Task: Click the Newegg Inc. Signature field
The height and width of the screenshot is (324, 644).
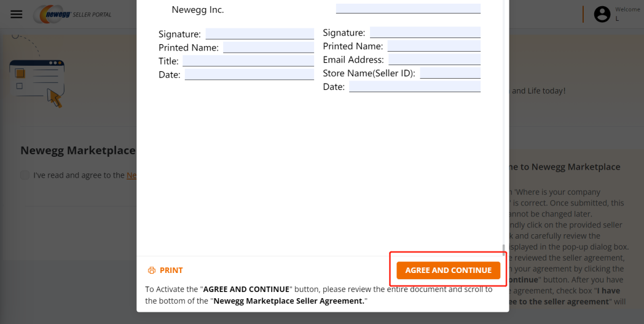Action: (259, 34)
